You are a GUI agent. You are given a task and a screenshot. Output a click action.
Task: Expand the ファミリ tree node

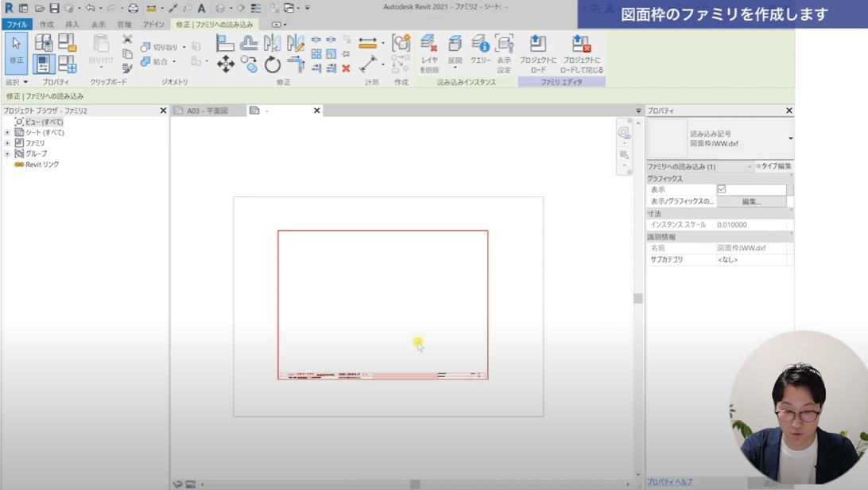(8, 143)
